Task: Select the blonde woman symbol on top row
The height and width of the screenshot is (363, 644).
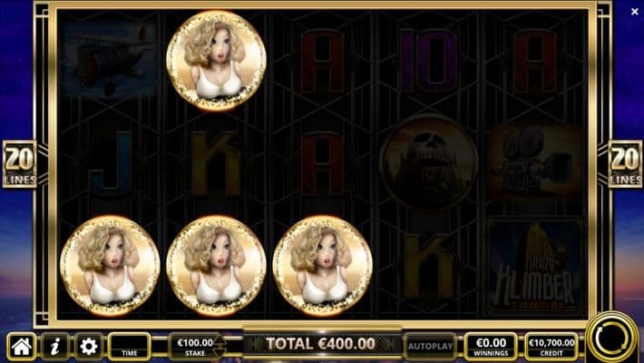Action: click(216, 61)
